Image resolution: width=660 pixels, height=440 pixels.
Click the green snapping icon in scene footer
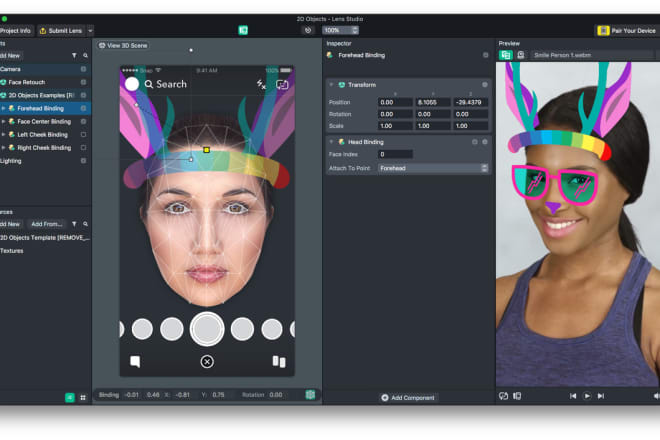[310, 395]
